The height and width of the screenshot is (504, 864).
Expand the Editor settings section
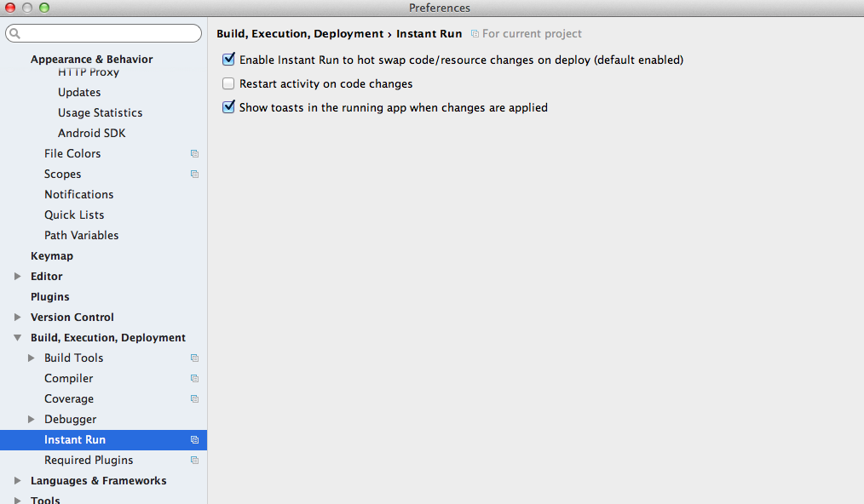click(x=18, y=277)
